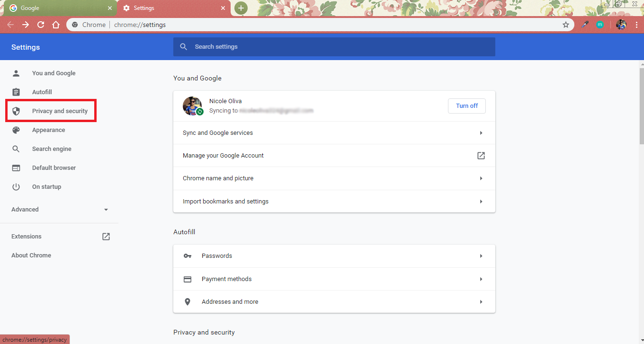Open Sync and Google services
Image resolution: width=644 pixels, height=344 pixels.
[x=334, y=133]
